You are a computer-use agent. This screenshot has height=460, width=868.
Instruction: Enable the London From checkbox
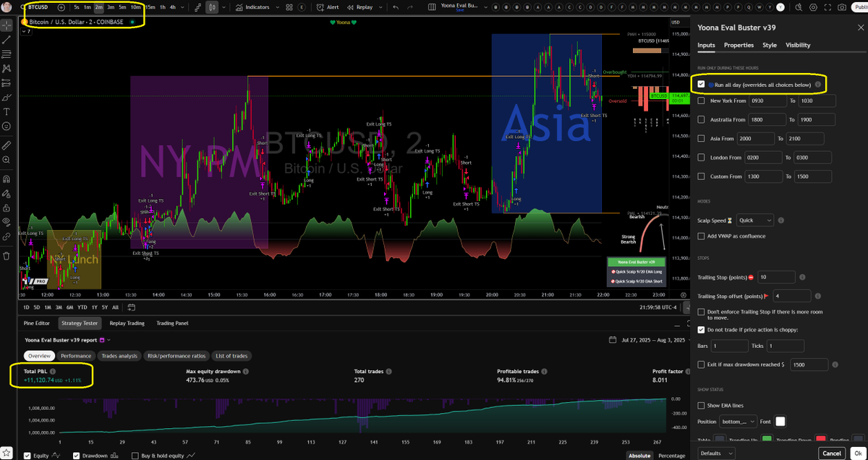701,157
